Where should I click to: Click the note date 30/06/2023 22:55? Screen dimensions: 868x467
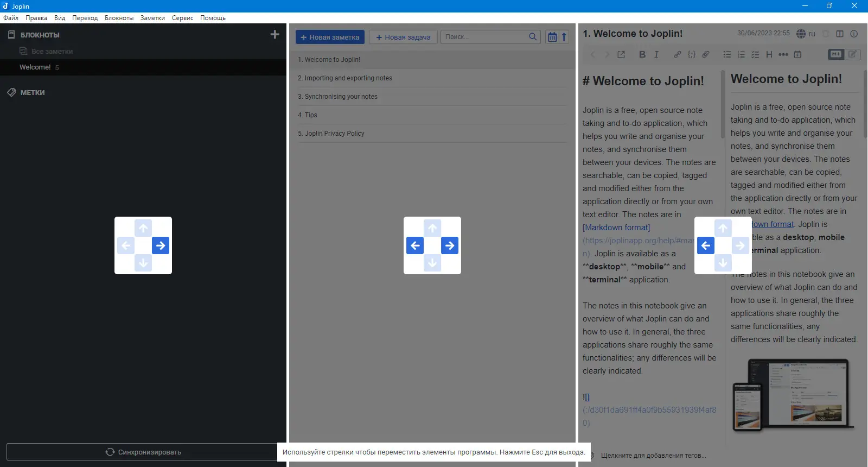click(x=763, y=33)
